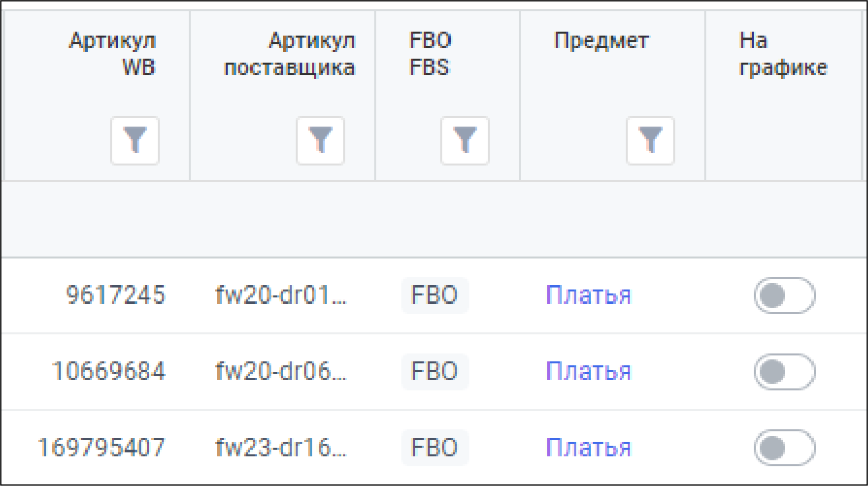Viewport: 868px width, 486px height.
Task: Click the На графике column header
Action: [x=783, y=54]
